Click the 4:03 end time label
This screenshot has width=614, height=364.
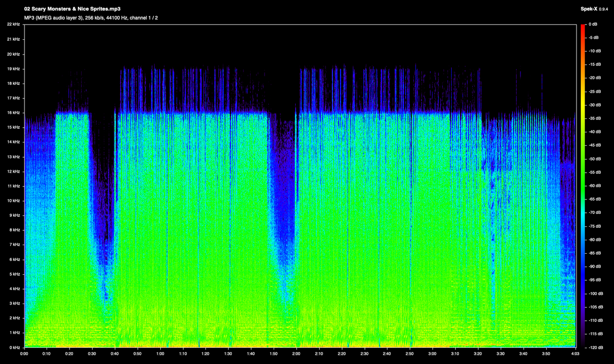tap(576, 354)
